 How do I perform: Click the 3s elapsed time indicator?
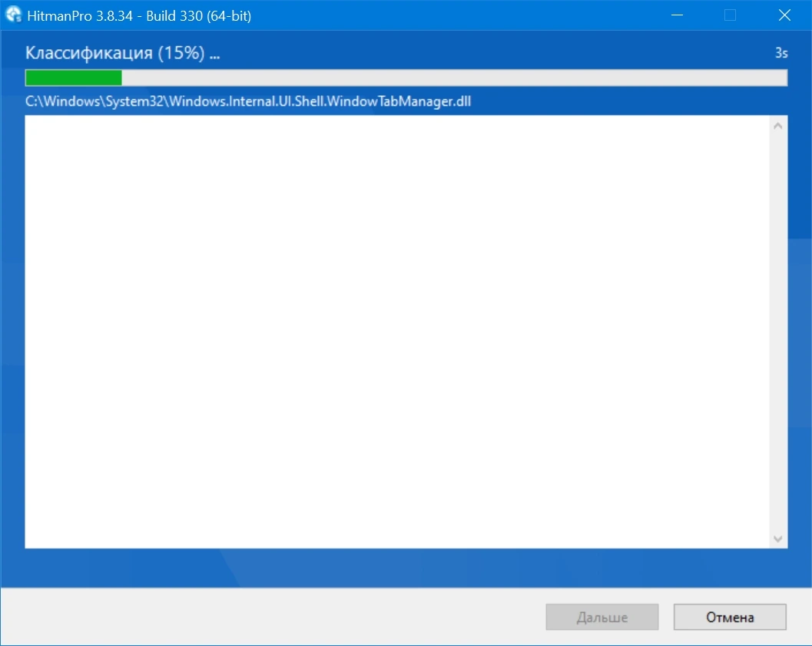781,53
